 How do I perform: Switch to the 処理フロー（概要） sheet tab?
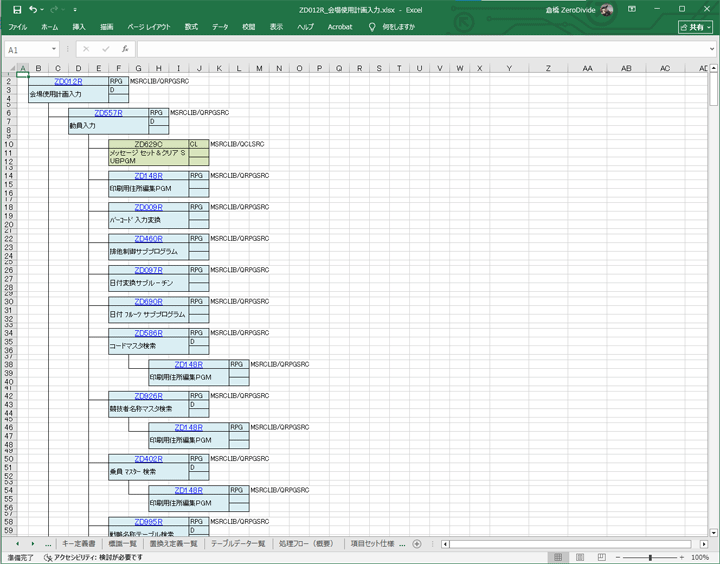click(304, 544)
